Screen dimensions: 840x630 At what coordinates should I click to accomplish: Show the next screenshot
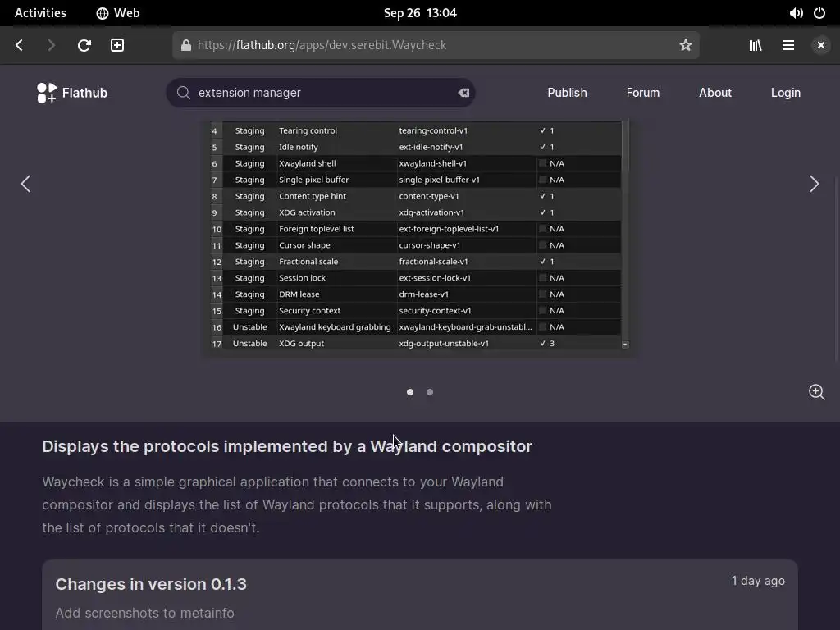(x=814, y=184)
